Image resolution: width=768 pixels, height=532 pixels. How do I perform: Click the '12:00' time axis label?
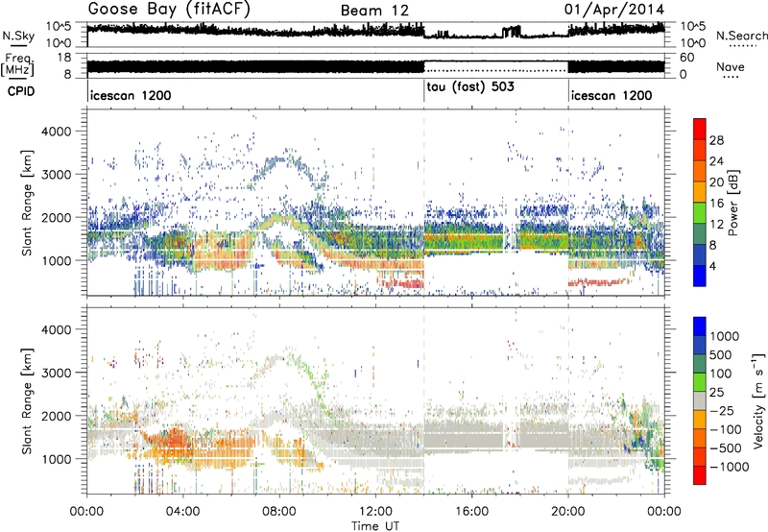click(375, 512)
